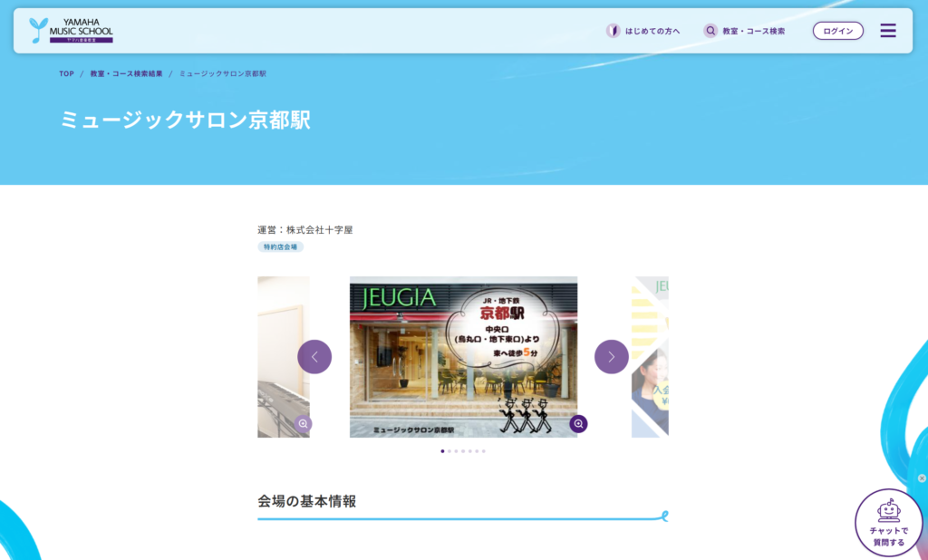Show next carousel image
The image size is (928, 560).
pyautogui.click(x=612, y=357)
